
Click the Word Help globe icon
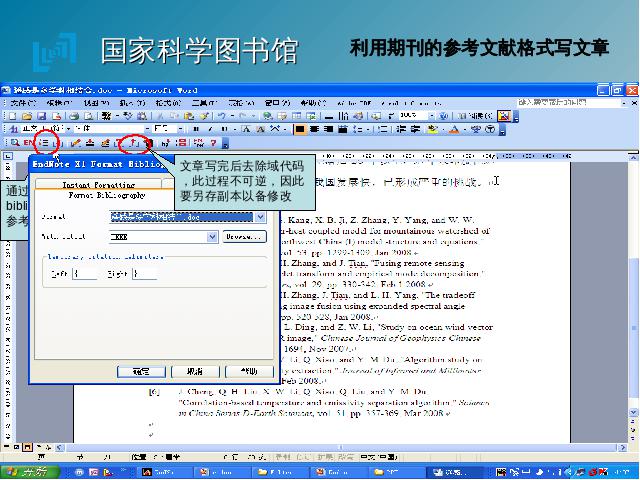coord(444,116)
